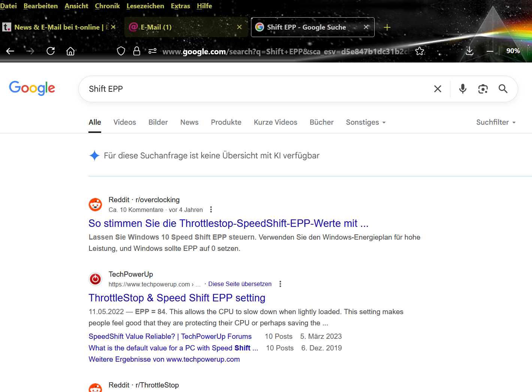Click 'Weitere Ergebnisse von www.techpowerup.com'
Screen dimensions: 532x392
pos(164,359)
